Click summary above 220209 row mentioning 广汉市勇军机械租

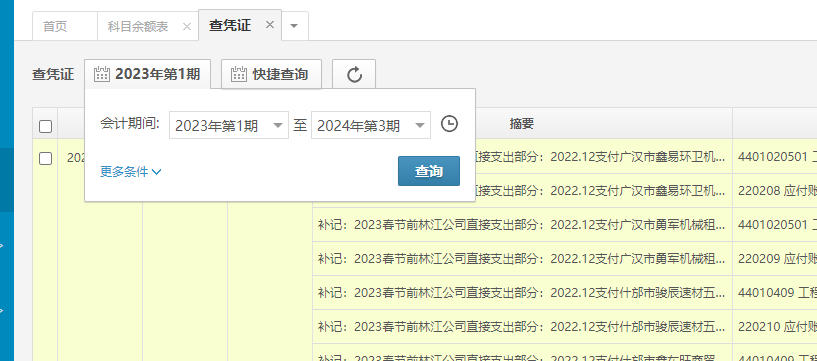[x=522, y=225]
